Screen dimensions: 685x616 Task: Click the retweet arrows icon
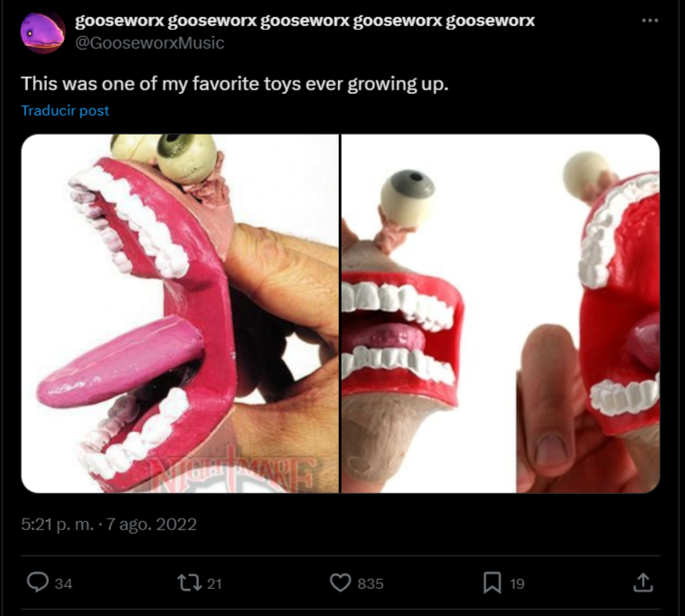click(x=189, y=583)
